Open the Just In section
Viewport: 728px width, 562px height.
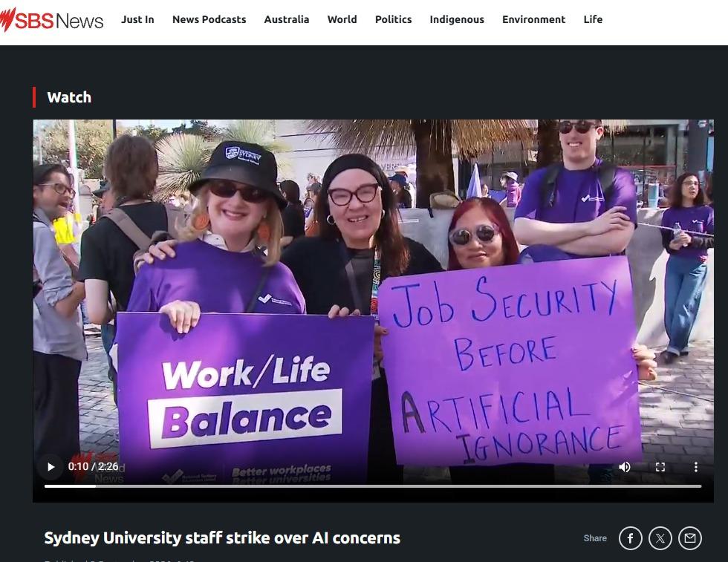click(x=137, y=19)
